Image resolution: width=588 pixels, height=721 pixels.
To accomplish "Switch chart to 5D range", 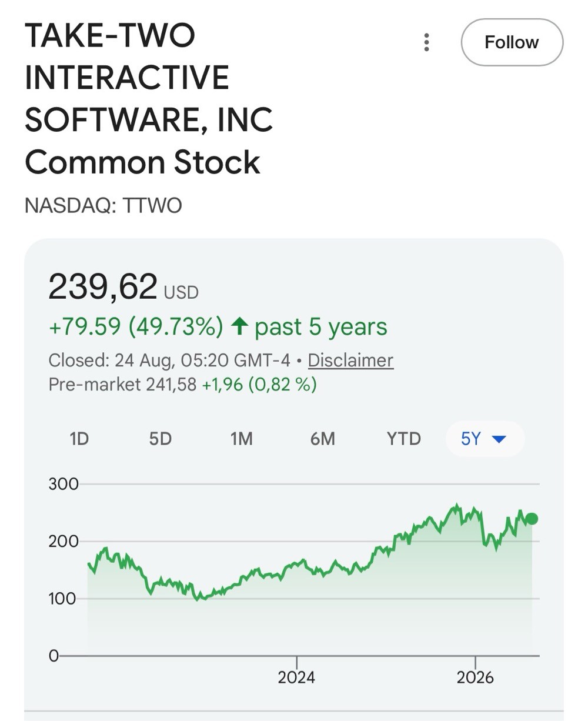I will (160, 439).
